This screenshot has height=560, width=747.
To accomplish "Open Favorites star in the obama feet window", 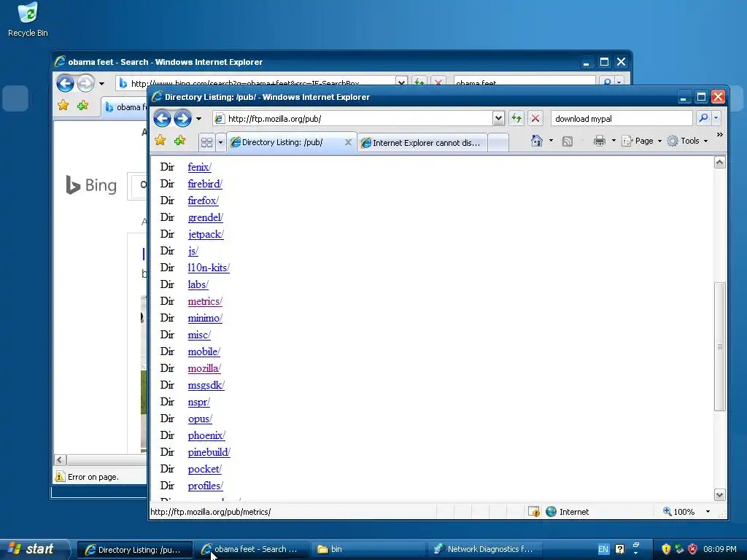I will tap(63, 105).
